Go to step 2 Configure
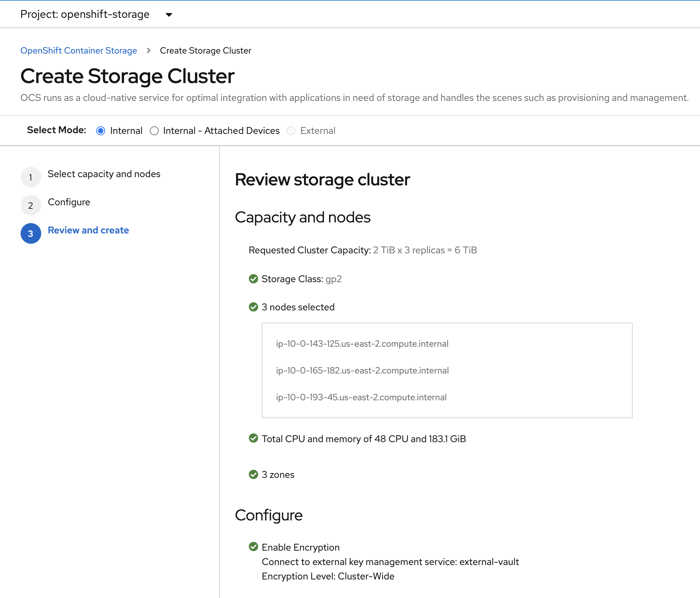700x598 pixels. pyautogui.click(x=69, y=202)
